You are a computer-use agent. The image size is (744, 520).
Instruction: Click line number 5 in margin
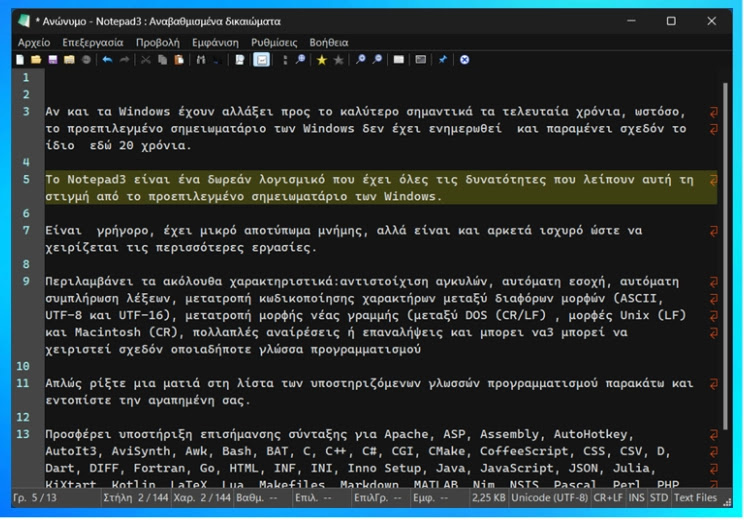pyautogui.click(x=26, y=179)
